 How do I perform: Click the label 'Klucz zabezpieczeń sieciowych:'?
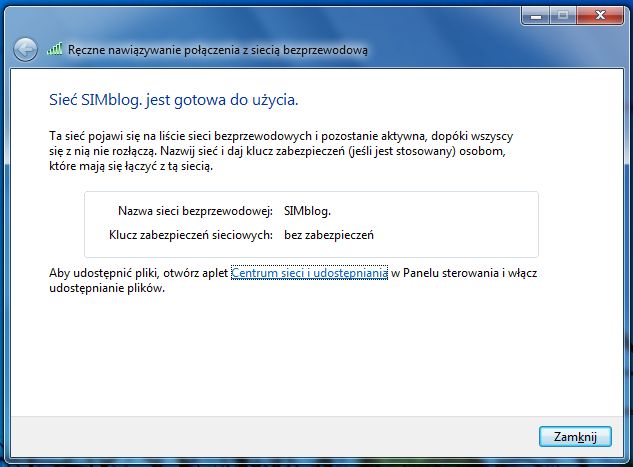point(191,235)
